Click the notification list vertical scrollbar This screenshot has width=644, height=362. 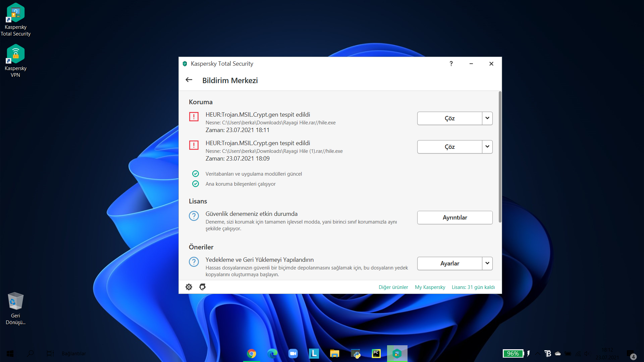pyautogui.click(x=500, y=157)
